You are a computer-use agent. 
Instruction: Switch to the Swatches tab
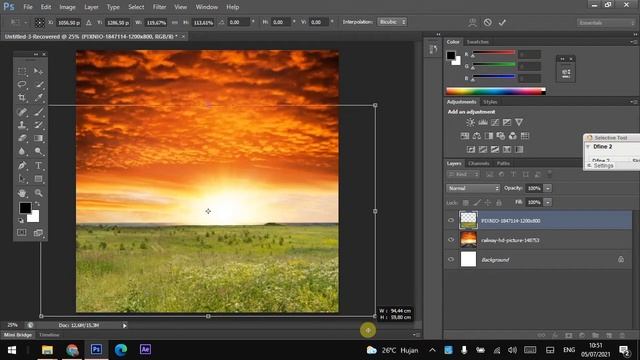pos(478,42)
